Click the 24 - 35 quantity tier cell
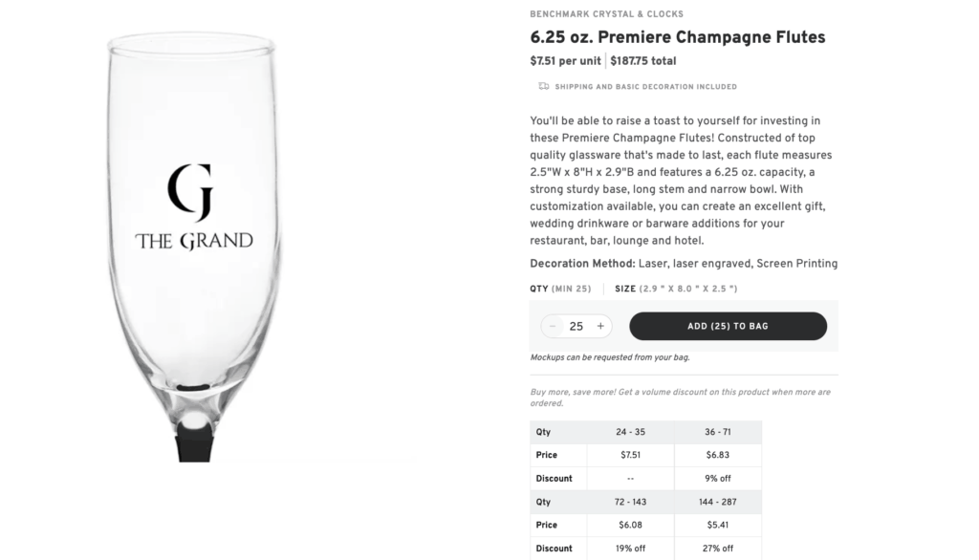This screenshot has height=560, width=979. (628, 432)
